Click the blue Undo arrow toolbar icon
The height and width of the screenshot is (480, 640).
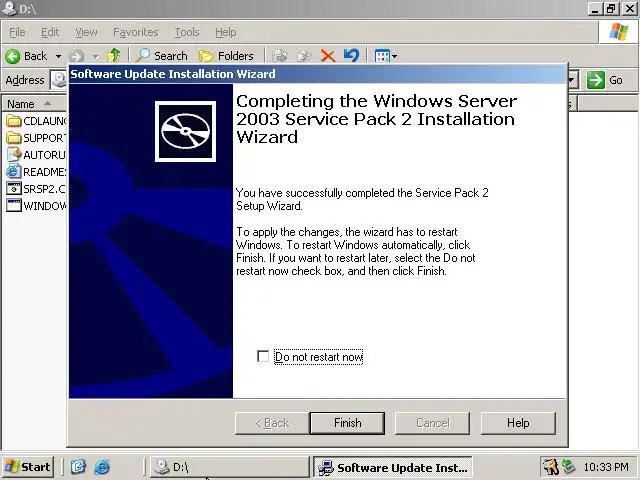click(351, 56)
